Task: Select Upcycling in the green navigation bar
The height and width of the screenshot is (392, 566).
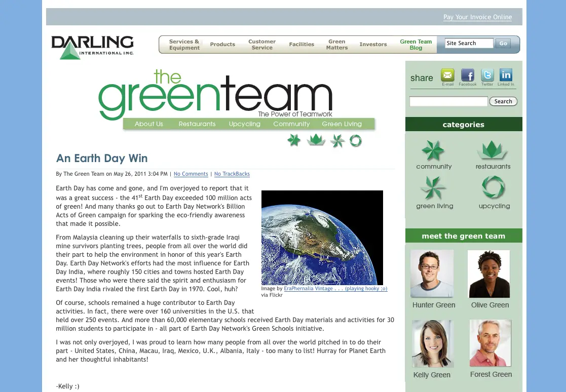Action: point(244,124)
